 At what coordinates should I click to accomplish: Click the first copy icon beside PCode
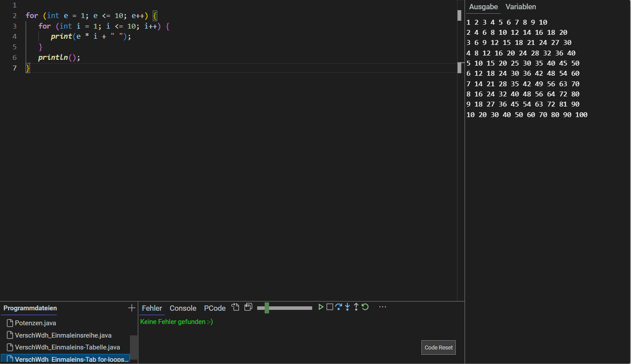click(x=236, y=307)
